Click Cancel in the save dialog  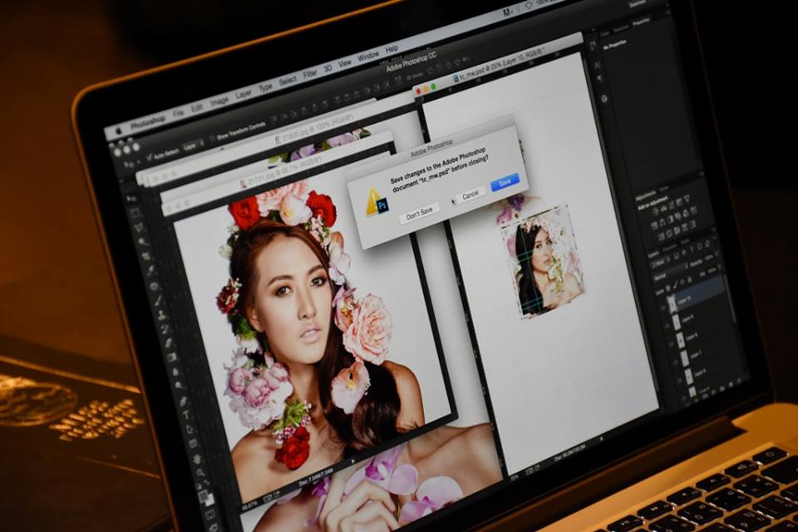point(470,195)
